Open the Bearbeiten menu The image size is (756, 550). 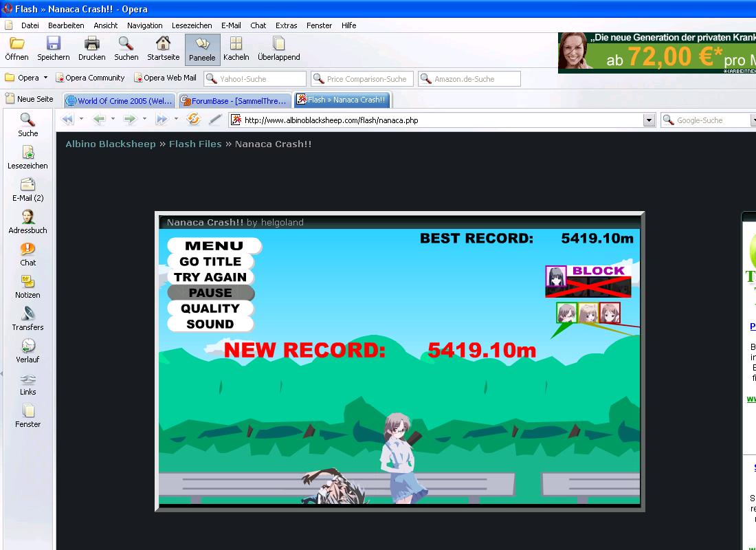tap(66, 25)
